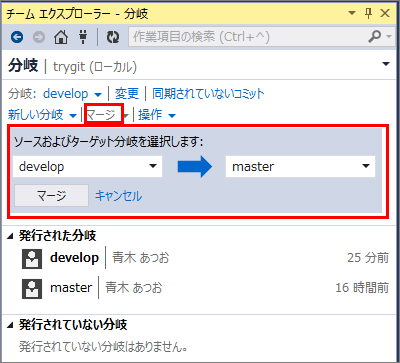The image size is (400, 363).
Task: Click the Connect plug icon
Action: pos(83,36)
